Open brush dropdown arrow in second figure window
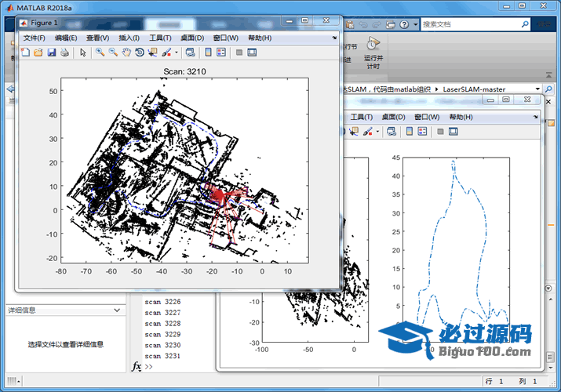The width and height of the screenshot is (561, 392). 377,132
